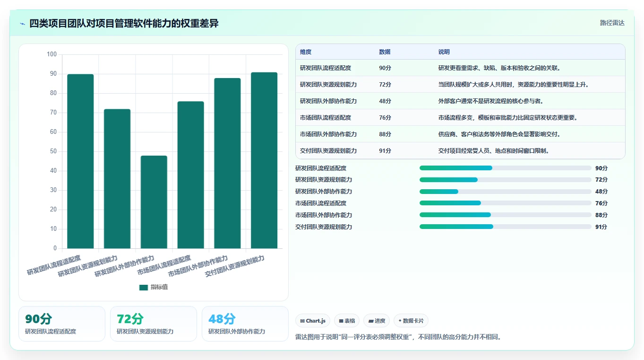Click the 指标值 legend label
Viewport: 644px width, 360px height.
(x=159, y=287)
